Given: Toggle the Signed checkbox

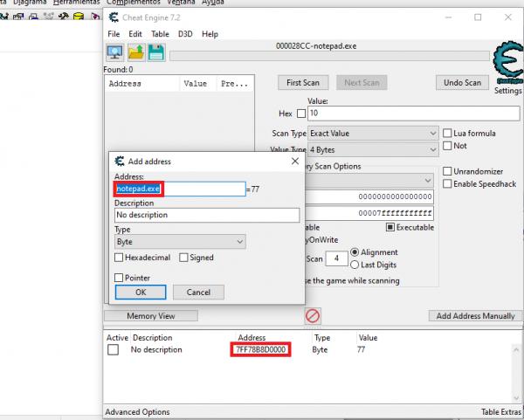Looking at the screenshot, I should click(183, 258).
